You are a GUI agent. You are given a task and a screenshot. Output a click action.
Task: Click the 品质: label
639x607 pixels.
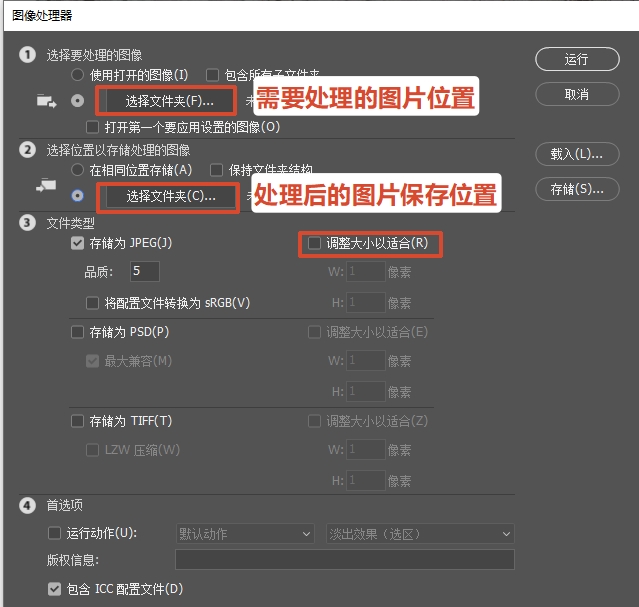(99, 272)
